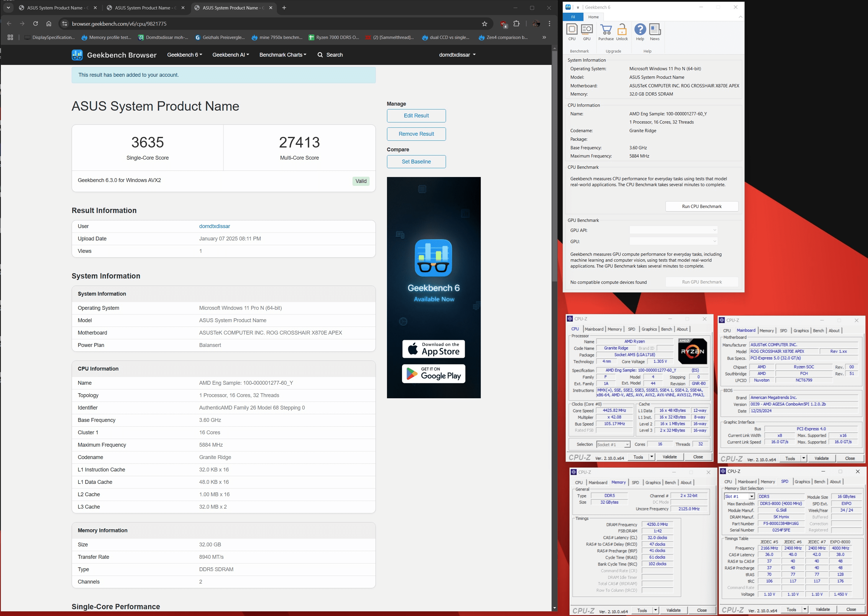Open the browser profile avatar icon
Screen dimensions: 868x616
pyautogui.click(x=536, y=24)
